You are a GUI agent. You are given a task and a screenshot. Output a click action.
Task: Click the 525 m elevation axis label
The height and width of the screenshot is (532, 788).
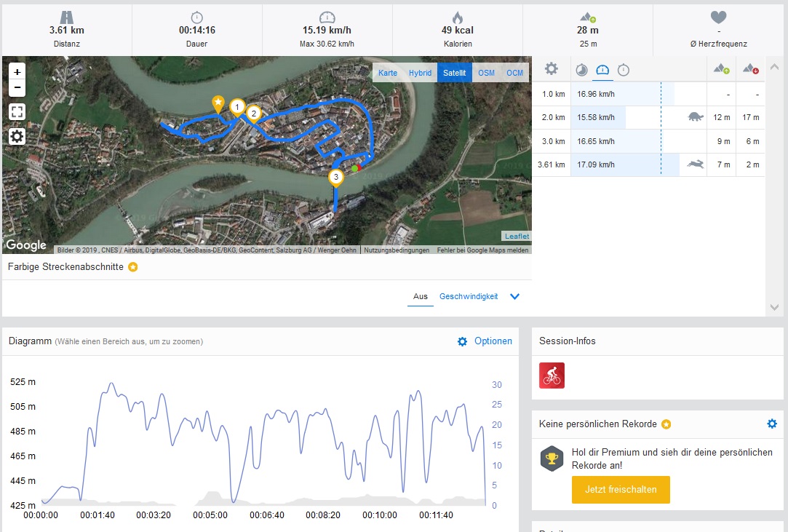click(23, 381)
